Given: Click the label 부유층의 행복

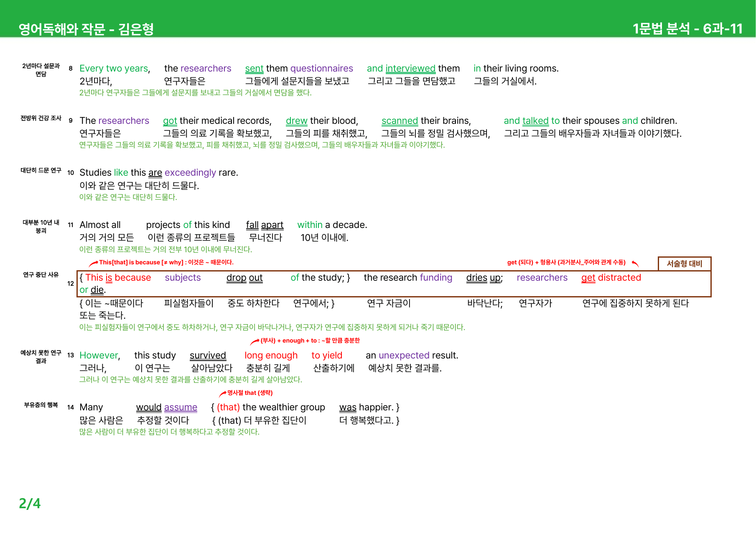Looking at the screenshot, I should pyautogui.click(x=41, y=405).
